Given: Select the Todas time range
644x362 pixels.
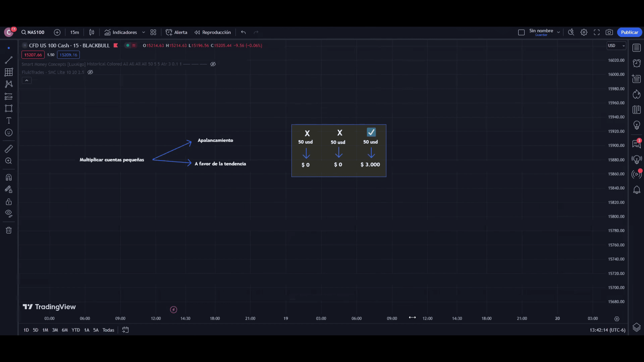Looking at the screenshot, I should tap(108, 330).
